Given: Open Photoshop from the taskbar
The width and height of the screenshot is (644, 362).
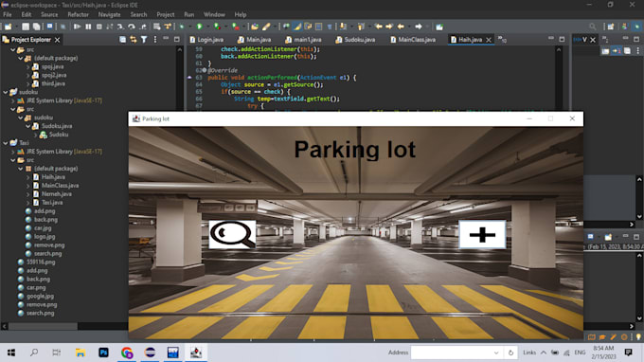Looking at the screenshot, I should [x=103, y=353].
